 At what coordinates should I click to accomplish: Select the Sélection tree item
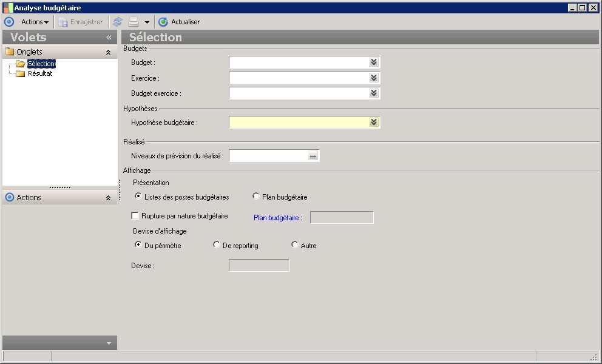[x=41, y=64]
